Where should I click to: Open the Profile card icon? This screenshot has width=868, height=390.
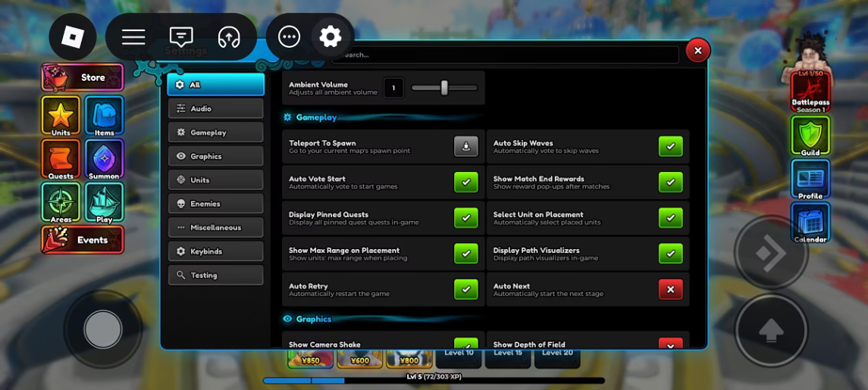point(811,179)
